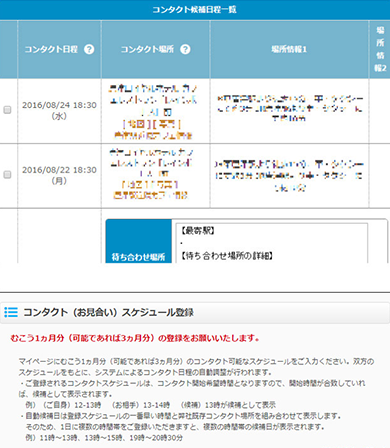The image size is (390, 448).
Task: Select the blue 待ち合わせ場所 label panel
Action: tap(139, 241)
